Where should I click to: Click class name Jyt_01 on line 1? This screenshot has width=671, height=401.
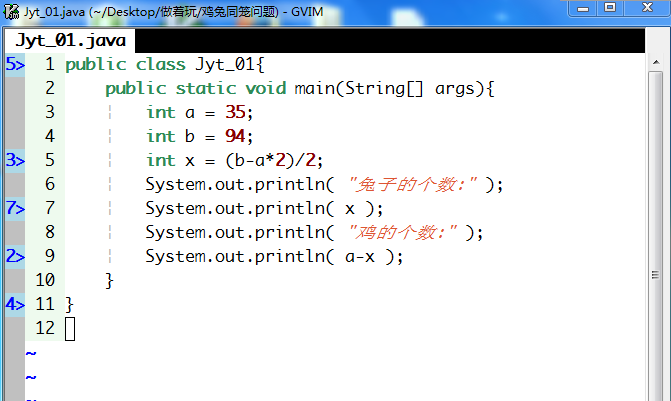[x=225, y=65]
